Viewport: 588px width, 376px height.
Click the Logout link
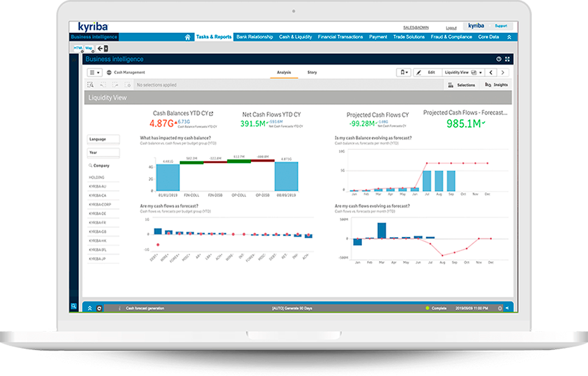[x=451, y=28]
